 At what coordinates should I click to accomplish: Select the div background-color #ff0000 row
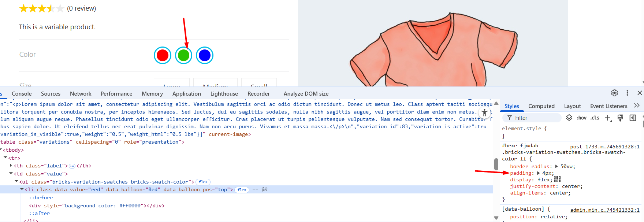click(97, 206)
